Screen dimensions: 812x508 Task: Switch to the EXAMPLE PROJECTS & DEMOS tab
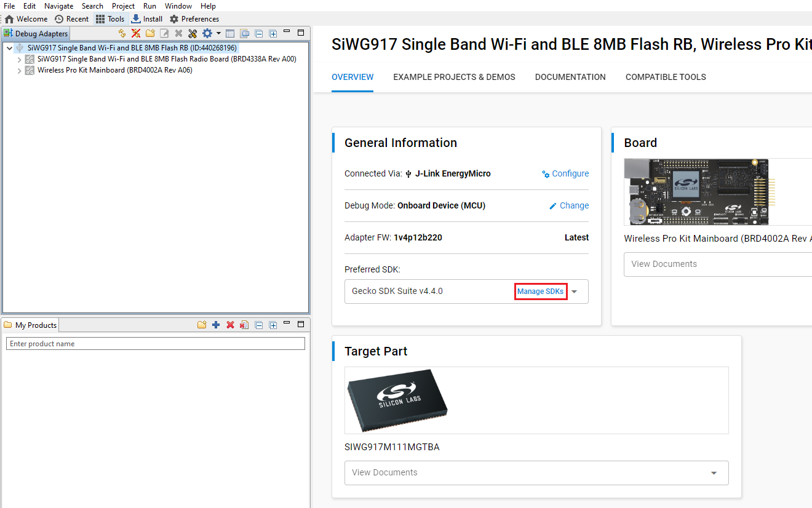click(454, 77)
